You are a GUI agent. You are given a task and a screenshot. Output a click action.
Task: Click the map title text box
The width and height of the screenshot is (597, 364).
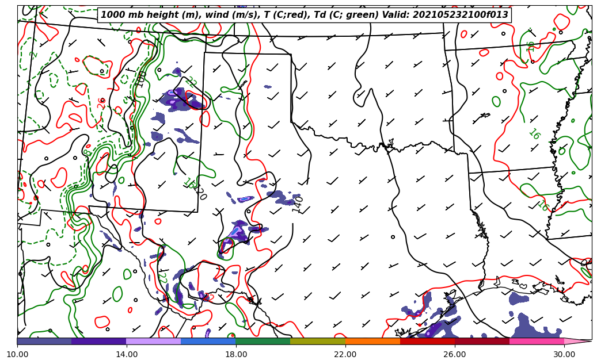(304, 15)
